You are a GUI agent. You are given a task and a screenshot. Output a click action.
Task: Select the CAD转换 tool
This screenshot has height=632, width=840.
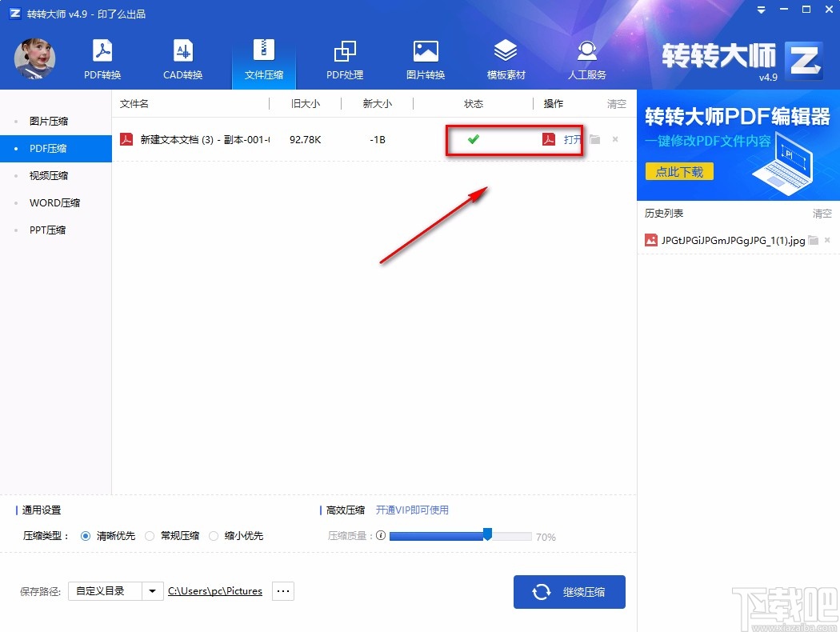[183, 58]
